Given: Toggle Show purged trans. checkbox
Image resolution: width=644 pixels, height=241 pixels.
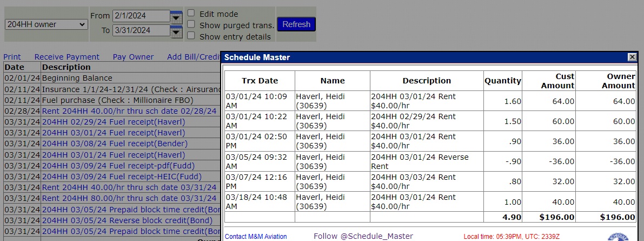Looking at the screenshot, I should tap(190, 24).
